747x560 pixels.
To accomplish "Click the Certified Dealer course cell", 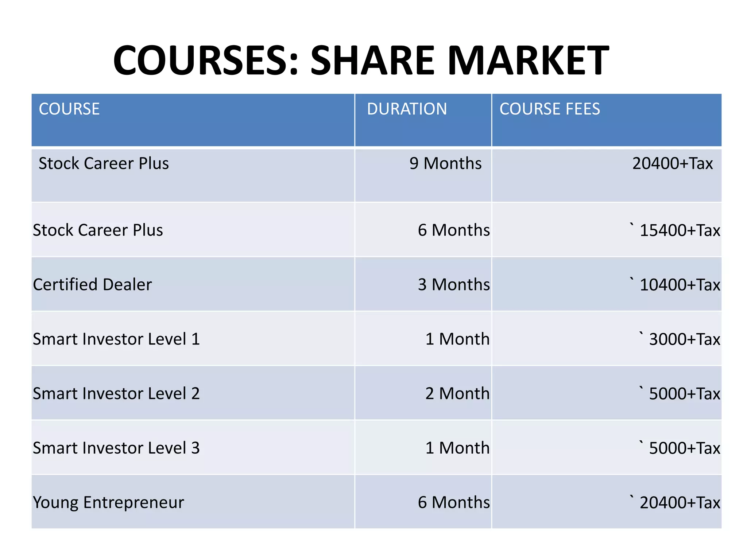I will 193,284.
